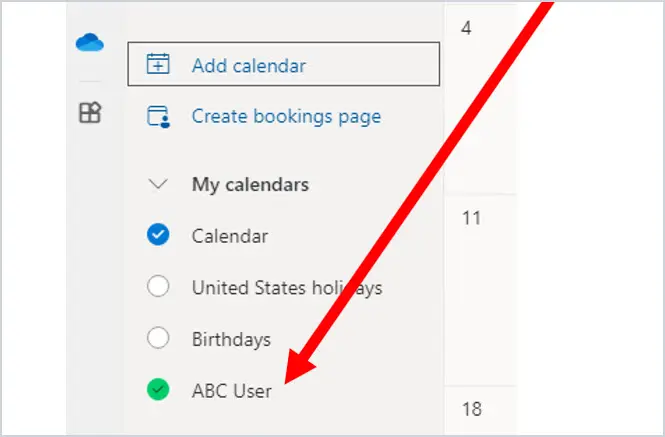Click day 4 in the calendar grid
665x437 pixels.
pos(467,29)
